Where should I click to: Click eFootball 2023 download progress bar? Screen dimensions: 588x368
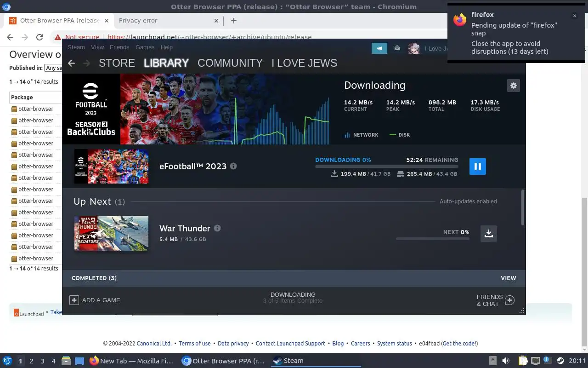click(386, 167)
